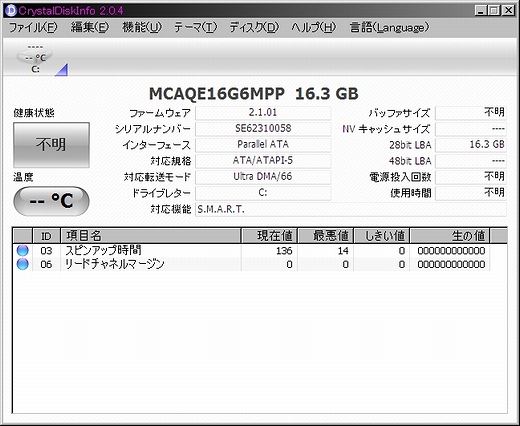Click the blue status orb for リードチャネルマージン
The width and height of the screenshot is (520, 426).
(23, 264)
